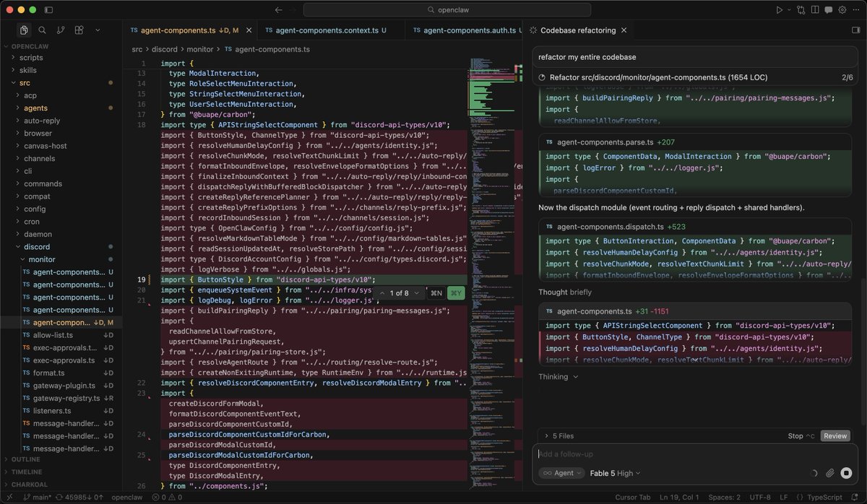
Task: Go to next change arrow in diff widget
Action: [x=417, y=293]
